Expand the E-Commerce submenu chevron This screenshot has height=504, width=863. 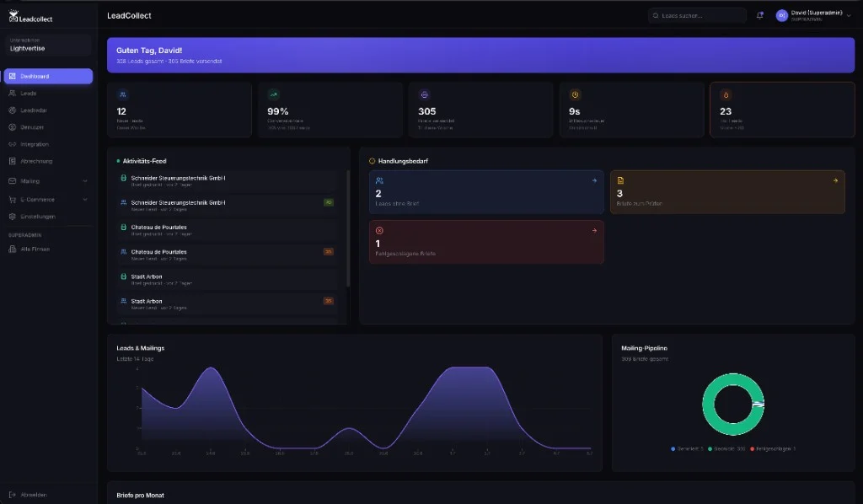tap(85, 200)
